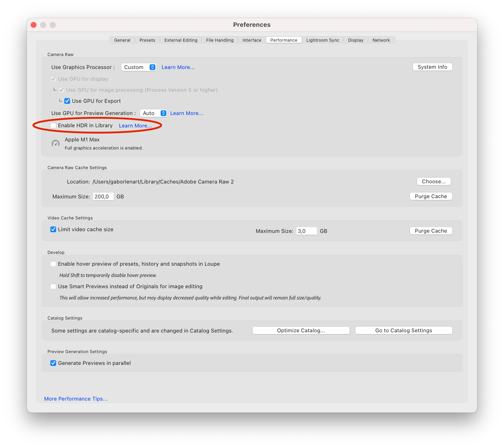Disable Limit video cache size

tap(53, 230)
